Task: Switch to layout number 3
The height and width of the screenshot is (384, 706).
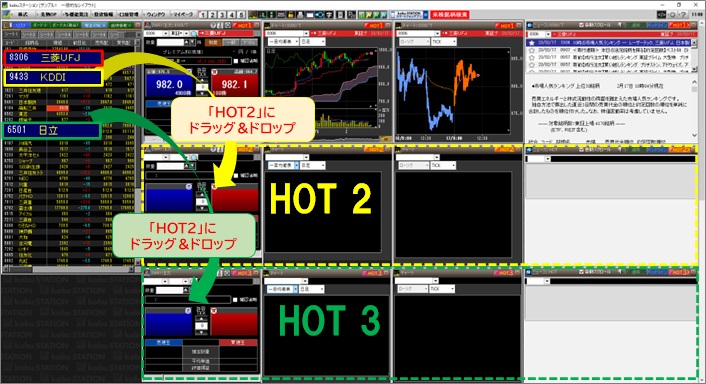Action: (x=222, y=15)
